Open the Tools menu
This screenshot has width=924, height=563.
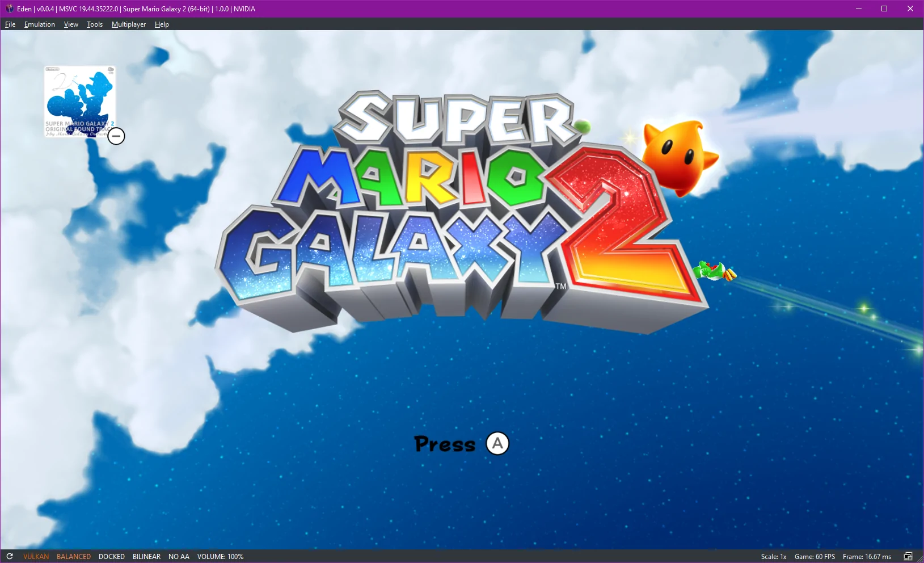(95, 24)
